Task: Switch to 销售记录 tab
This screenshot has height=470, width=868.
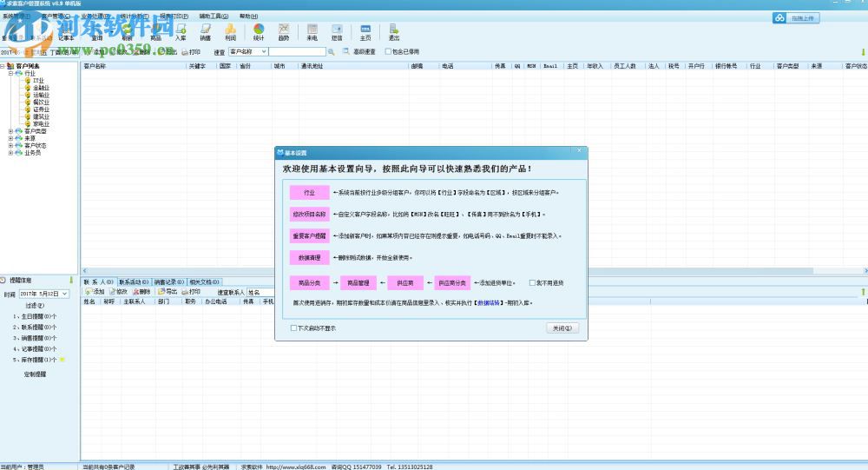Action: [x=169, y=282]
